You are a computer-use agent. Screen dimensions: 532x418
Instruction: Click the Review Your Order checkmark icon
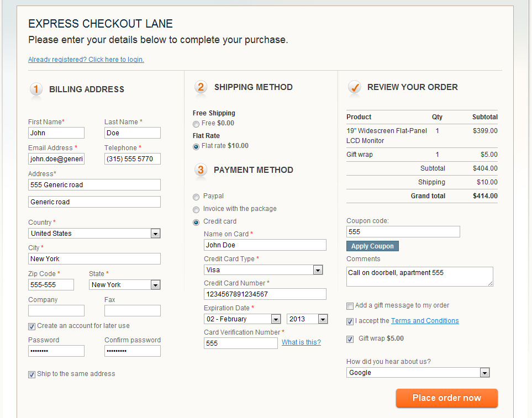(x=355, y=87)
